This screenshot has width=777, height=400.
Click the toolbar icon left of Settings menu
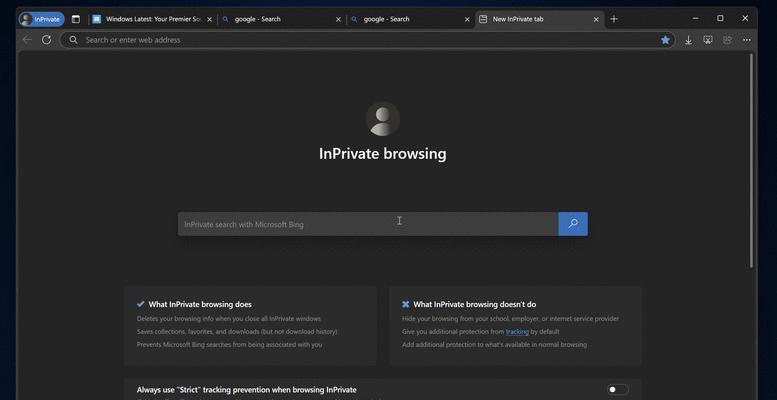pyautogui.click(x=727, y=40)
